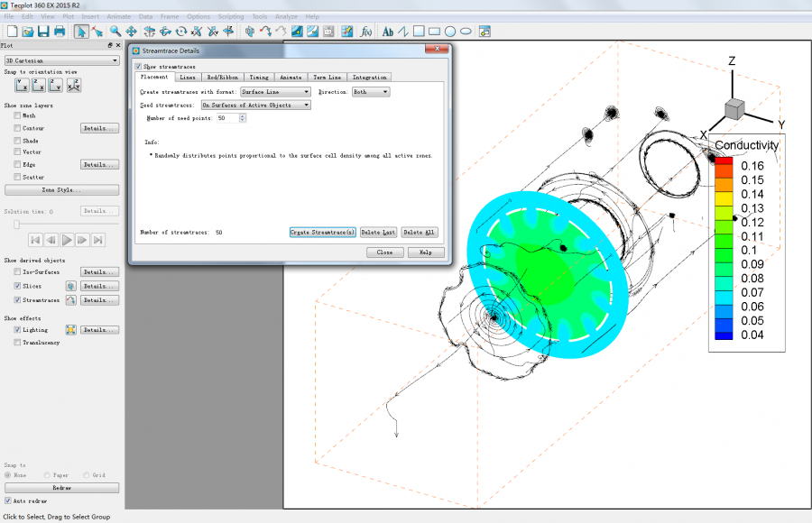Screen dimensions: 812x523
Task: Enable the Contour zone layer checkbox
Action: pyautogui.click(x=17, y=128)
